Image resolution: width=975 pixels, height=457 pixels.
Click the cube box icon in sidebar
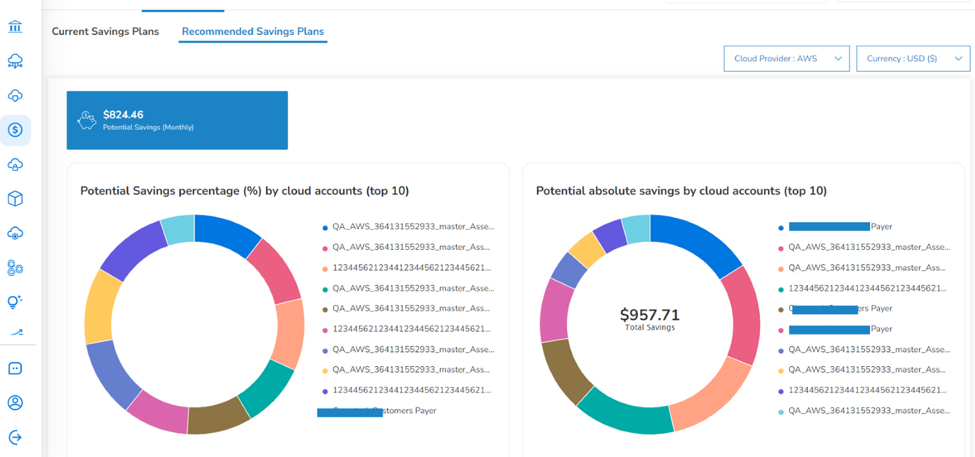(x=16, y=199)
